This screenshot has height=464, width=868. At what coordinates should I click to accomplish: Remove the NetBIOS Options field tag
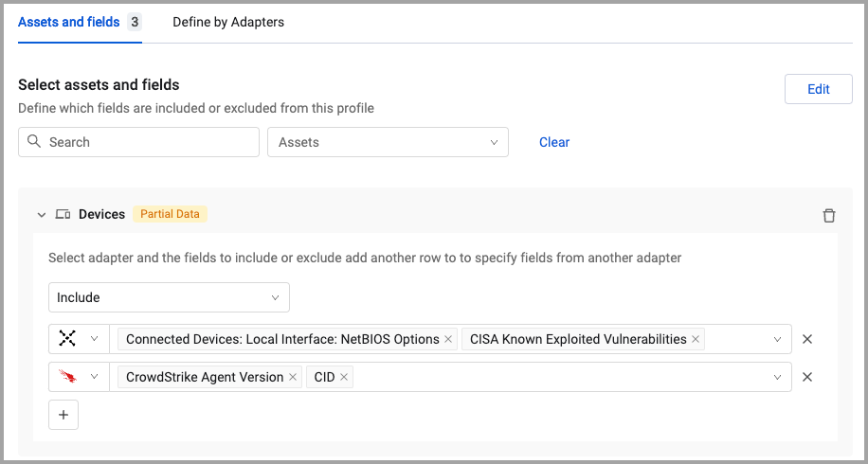click(x=448, y=339)
